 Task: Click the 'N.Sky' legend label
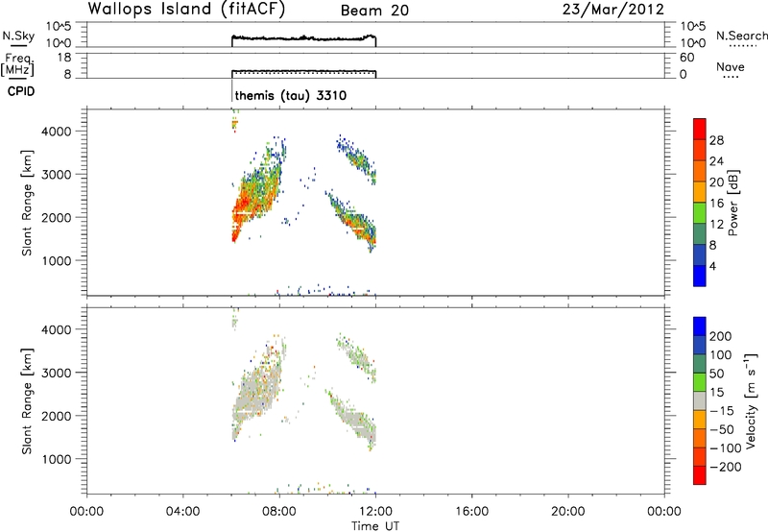pos(18,36)
